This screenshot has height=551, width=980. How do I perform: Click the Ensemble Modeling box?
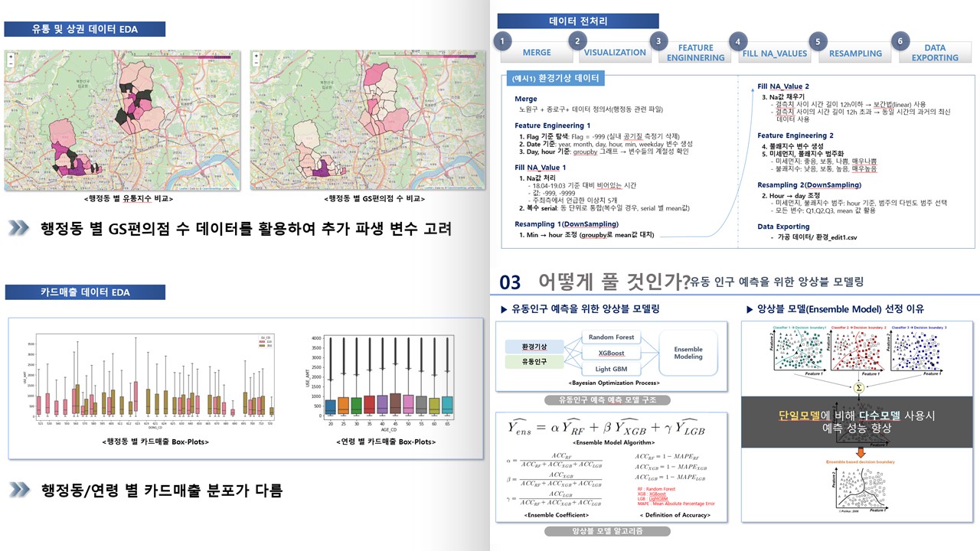point(688,353)
